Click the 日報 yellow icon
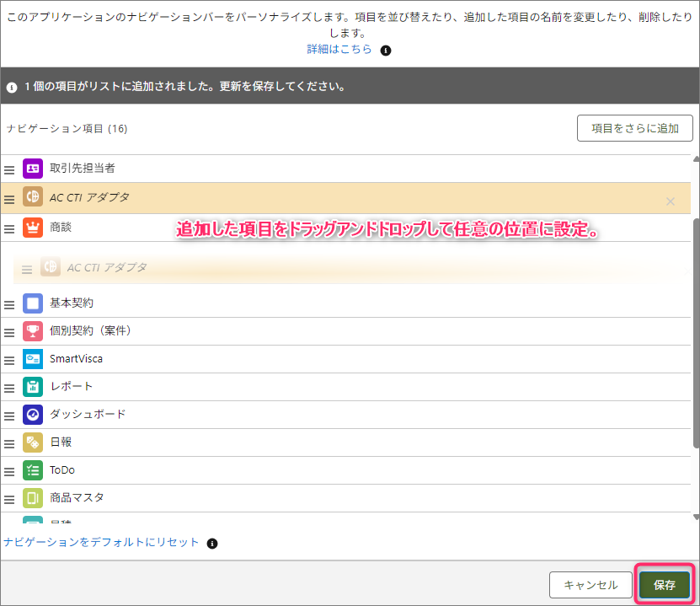The image size is (700, 606). (x=33, y=442)
